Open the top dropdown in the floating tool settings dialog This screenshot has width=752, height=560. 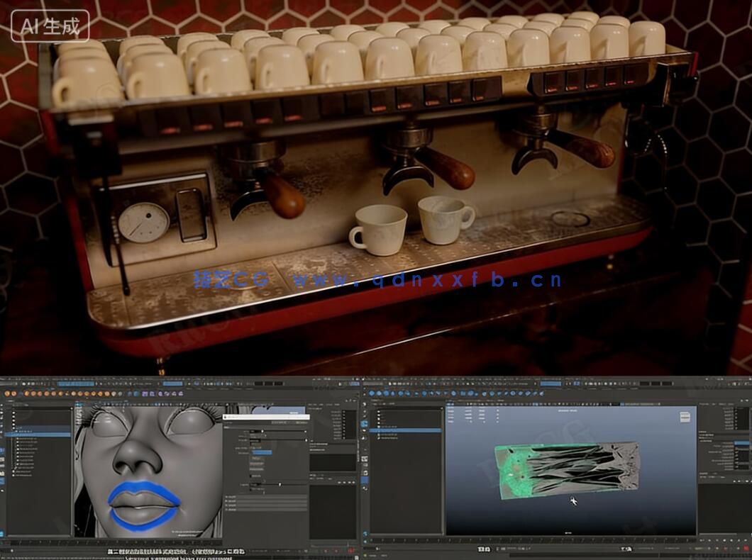259,431
